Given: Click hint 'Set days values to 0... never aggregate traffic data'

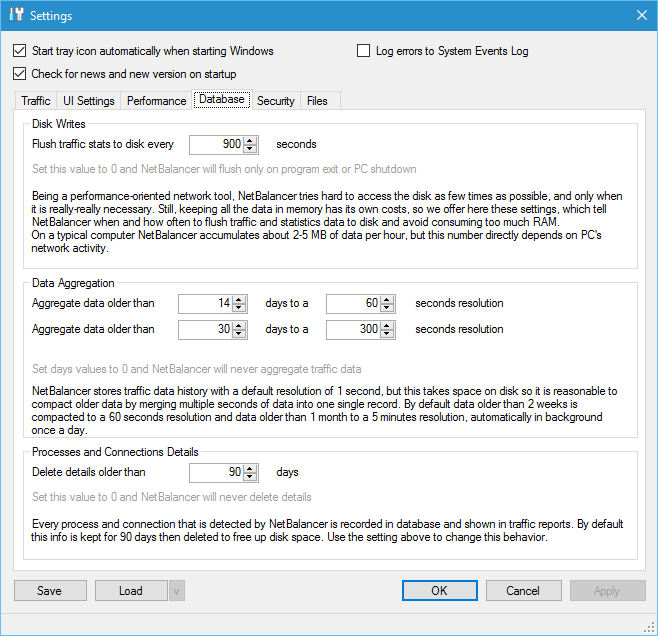Looking at the screenshot, I should tap(196, 369).
